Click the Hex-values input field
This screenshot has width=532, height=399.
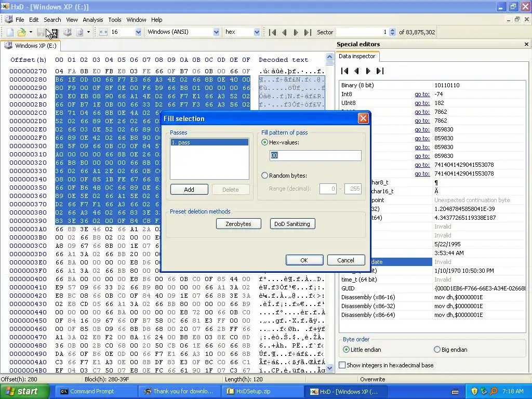[x=315, y=155]
